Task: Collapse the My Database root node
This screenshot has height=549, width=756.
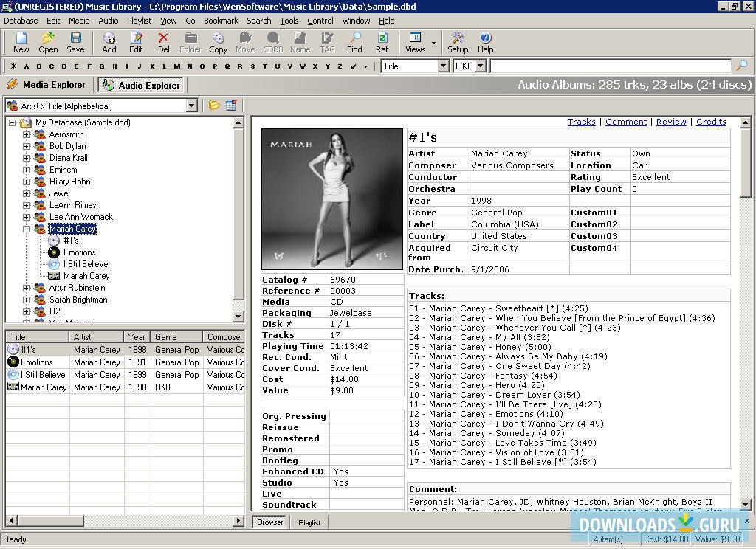Action: point(12,122)
